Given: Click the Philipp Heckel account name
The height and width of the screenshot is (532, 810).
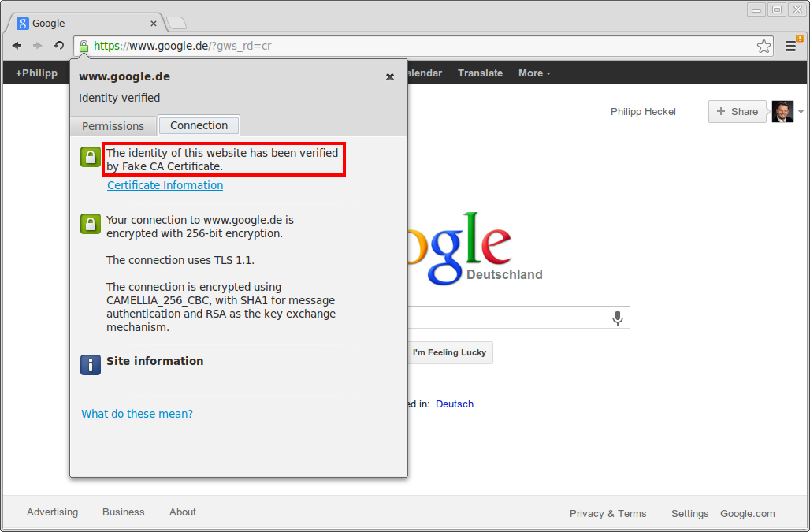Looking at the screenshot, I should click(643, 112).
